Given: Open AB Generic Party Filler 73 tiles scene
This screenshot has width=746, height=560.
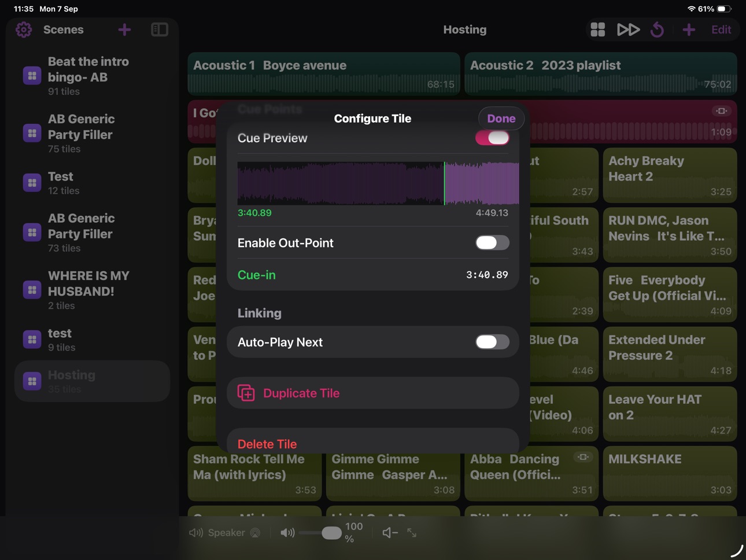Looking at the screenshot, I should [x=92, y=233].
